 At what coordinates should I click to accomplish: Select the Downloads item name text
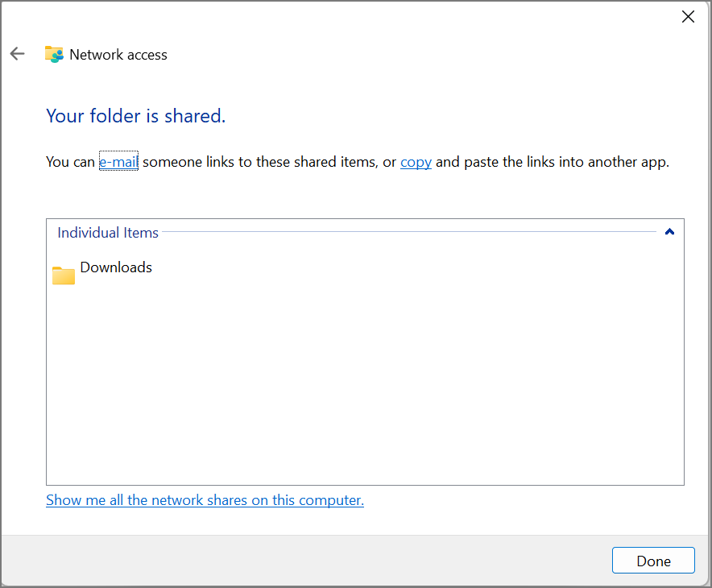point(116,267)
